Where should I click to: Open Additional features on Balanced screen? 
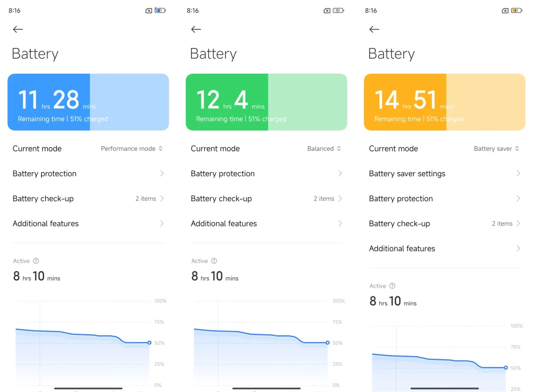266,224
